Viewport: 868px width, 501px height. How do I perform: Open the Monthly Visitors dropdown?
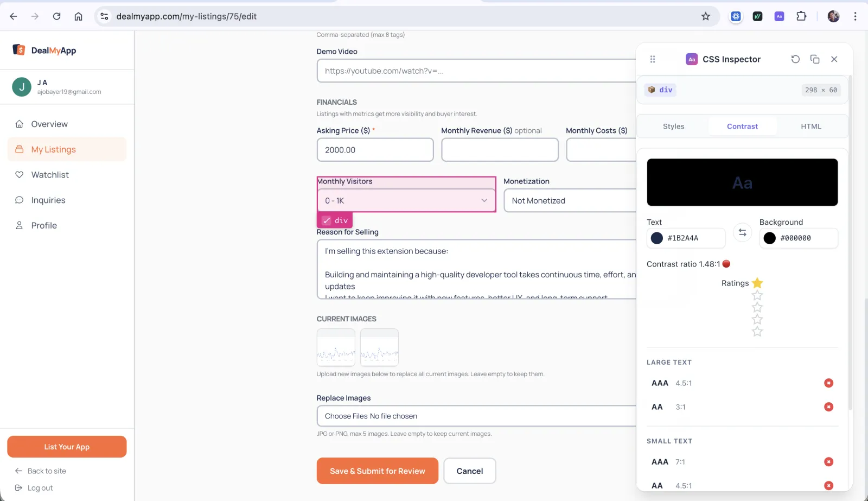coord(406,200)
